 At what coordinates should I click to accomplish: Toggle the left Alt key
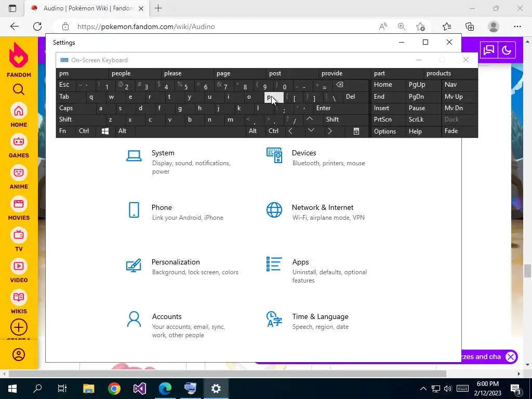pyautogui.click(x=125, y=131)
